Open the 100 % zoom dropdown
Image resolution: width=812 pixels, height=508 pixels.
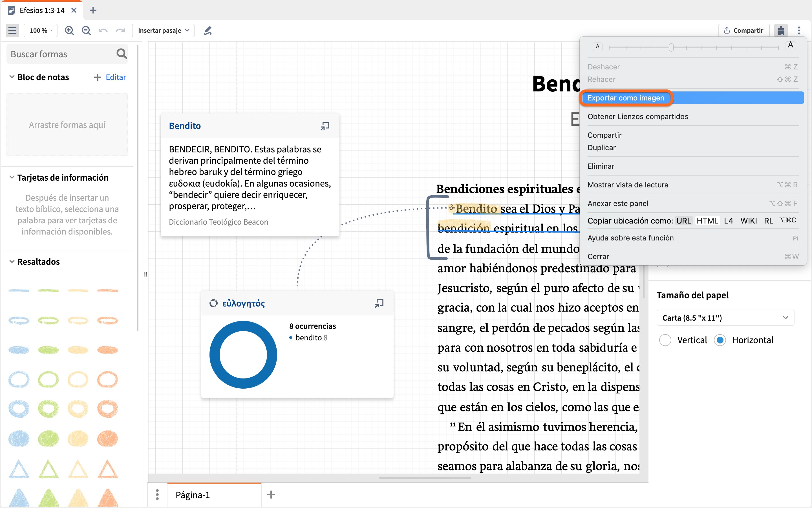pos(41,30)
